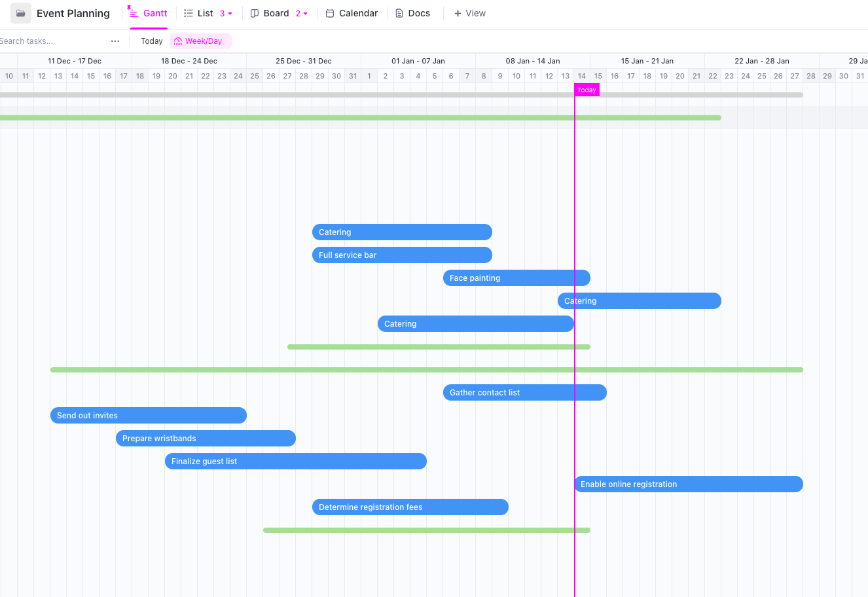
Task: Open the Docs view icon
Action: (x=398, y=13)
